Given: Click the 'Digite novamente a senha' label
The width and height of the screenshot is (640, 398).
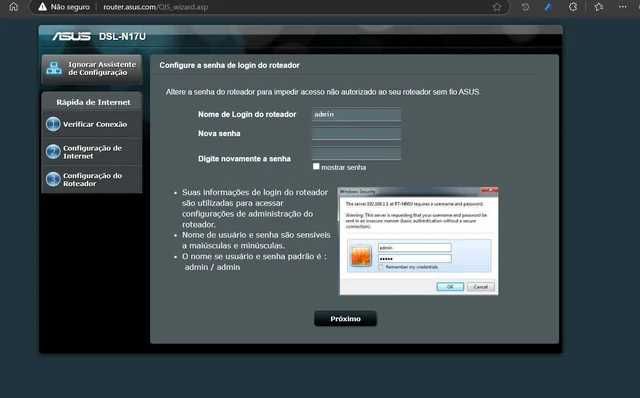Looking at the screenshot, I should point(244,159).
